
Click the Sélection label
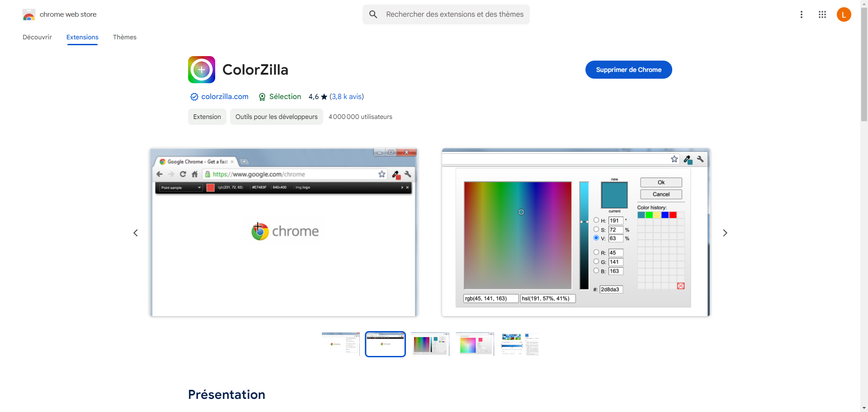285,97
